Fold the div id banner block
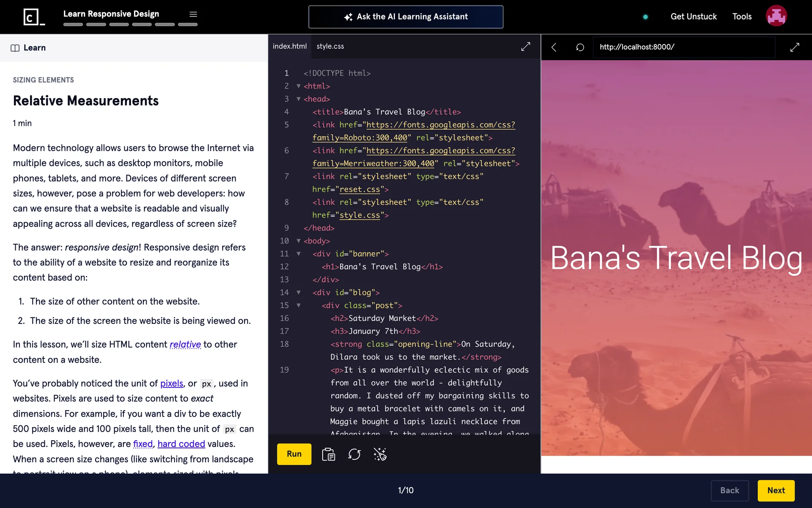The height and width of the screenshot is (508, 812). [x=299, y=254]
